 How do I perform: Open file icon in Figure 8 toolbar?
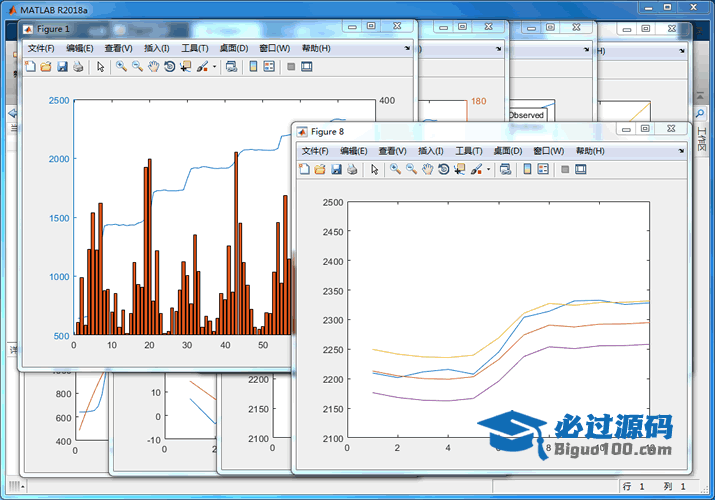320,169
